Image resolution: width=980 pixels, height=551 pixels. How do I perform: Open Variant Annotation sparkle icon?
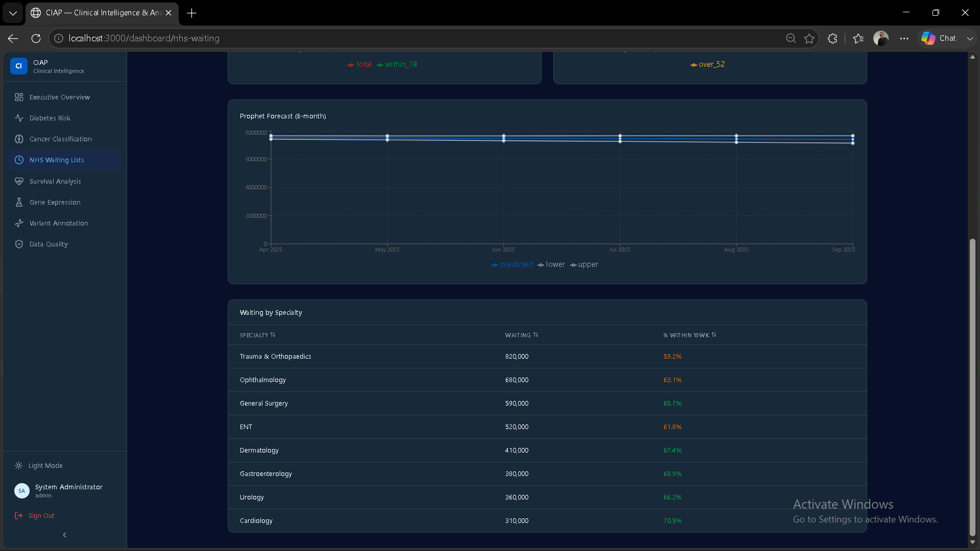pos(19,223)
